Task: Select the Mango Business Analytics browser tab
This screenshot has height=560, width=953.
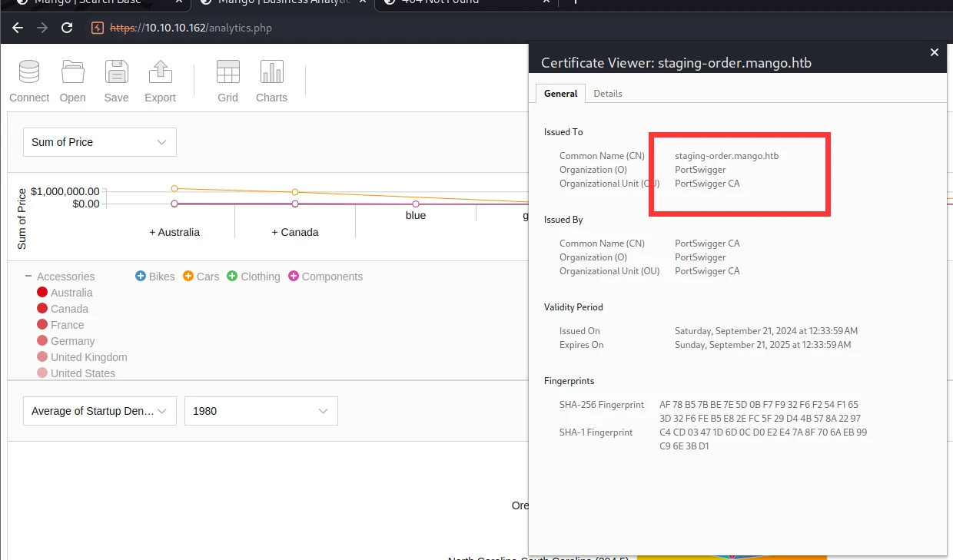Action: 281,2
